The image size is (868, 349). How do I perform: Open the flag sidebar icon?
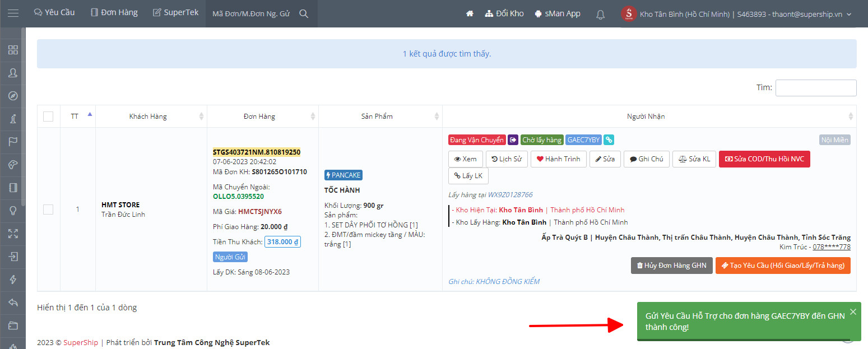coord(13,142)
